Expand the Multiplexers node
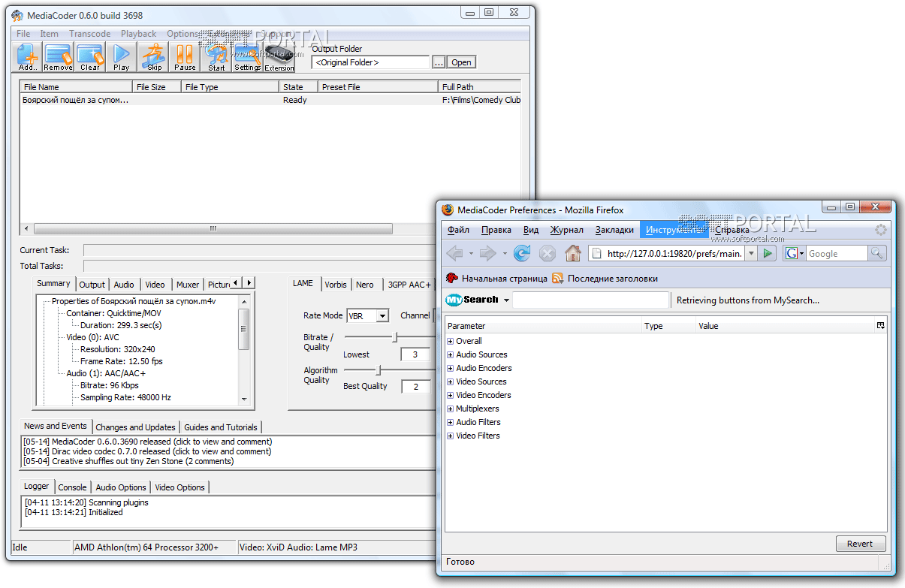 click(x=451, y=409)
